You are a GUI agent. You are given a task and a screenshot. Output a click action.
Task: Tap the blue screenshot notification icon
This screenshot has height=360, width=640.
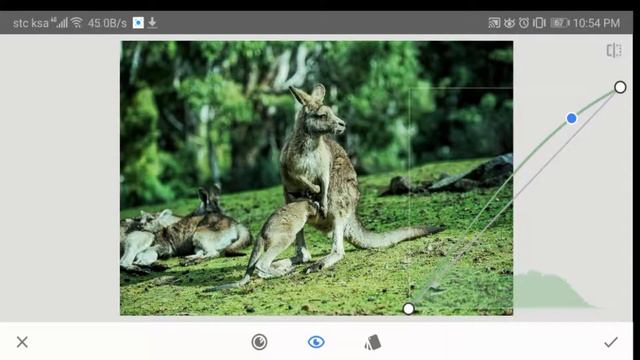click(x=138, y=22)
